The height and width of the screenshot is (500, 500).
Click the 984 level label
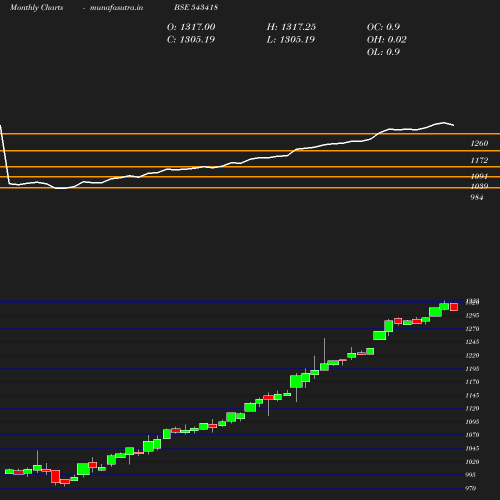tap(477, 197)
